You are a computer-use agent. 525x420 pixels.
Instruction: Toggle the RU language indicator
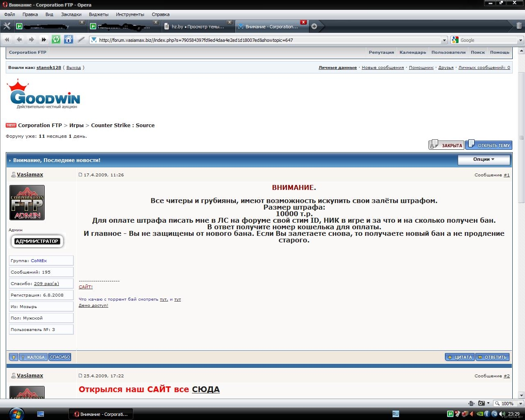tap(395, 414)
